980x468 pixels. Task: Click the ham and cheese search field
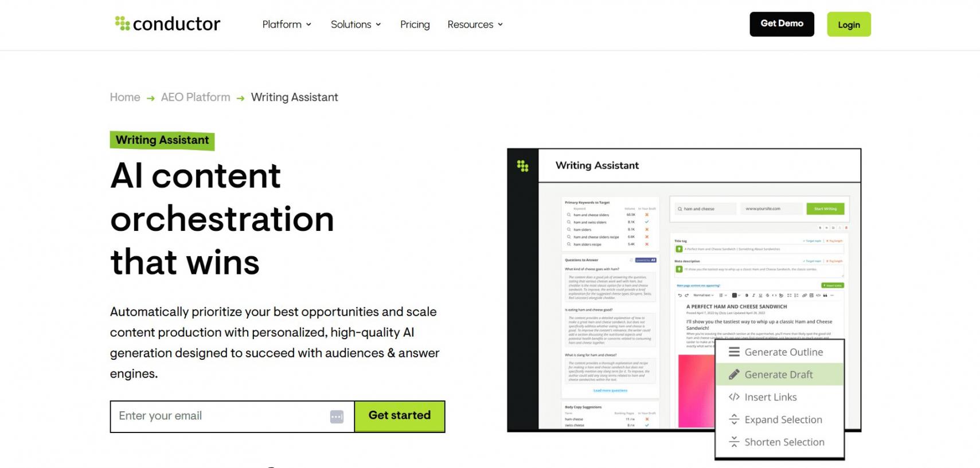point(705,209)
